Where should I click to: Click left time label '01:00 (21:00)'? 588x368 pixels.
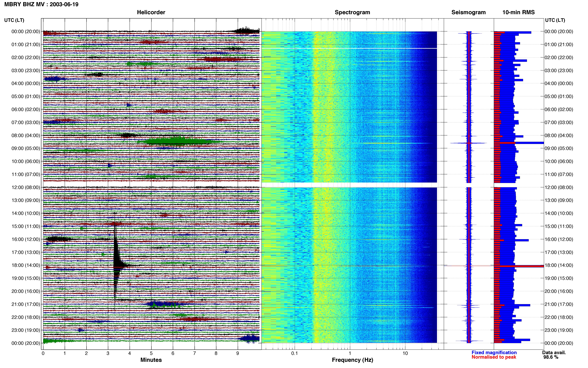[26, 45]
